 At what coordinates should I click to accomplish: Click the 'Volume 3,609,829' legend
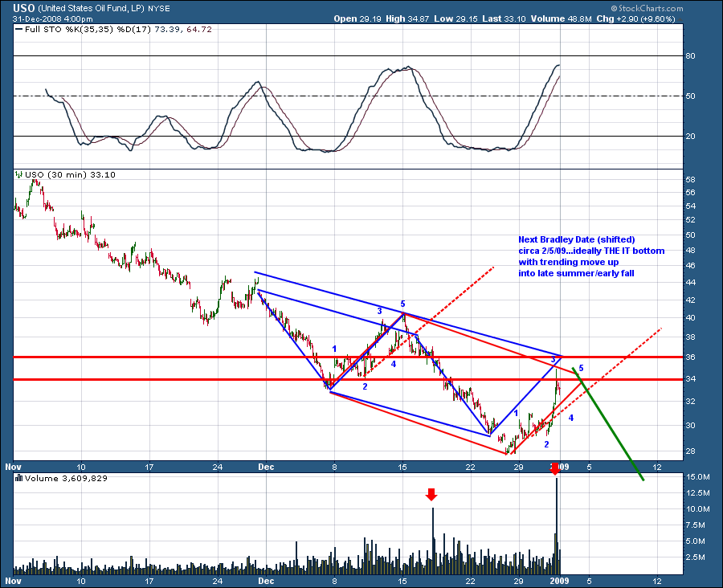[66, 478]
